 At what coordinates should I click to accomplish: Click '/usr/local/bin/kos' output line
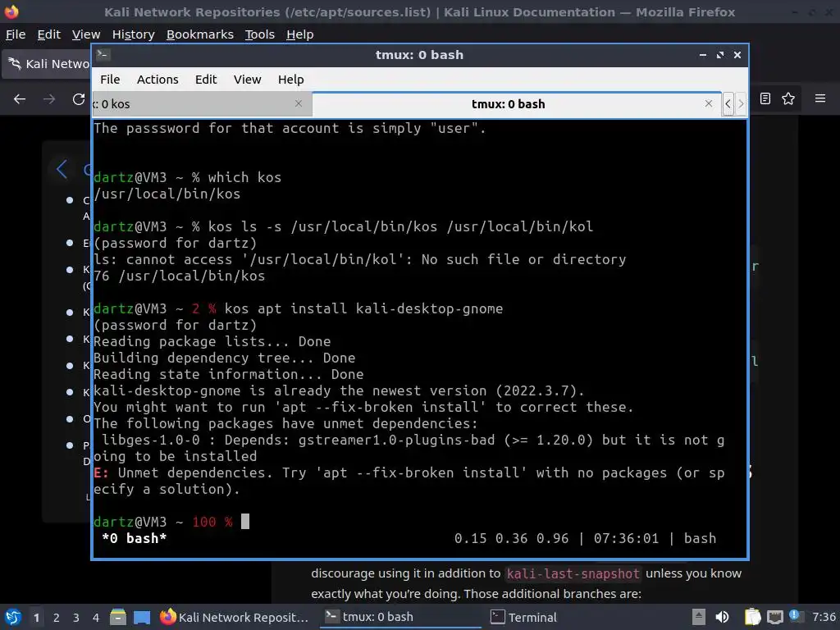[x=167, y=194]
